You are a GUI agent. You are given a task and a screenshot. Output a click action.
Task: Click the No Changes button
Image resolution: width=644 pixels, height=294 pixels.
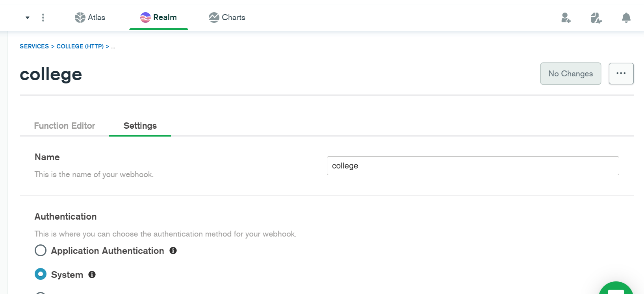570,74
